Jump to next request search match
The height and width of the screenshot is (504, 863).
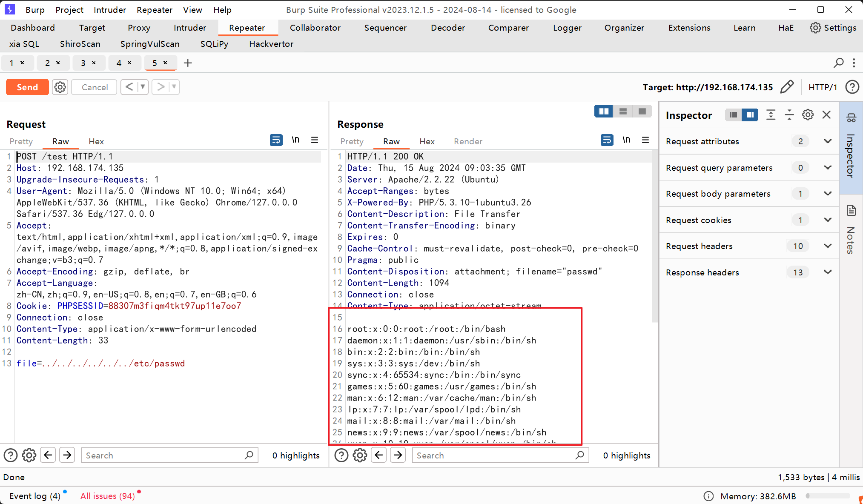tap(67, 455)
